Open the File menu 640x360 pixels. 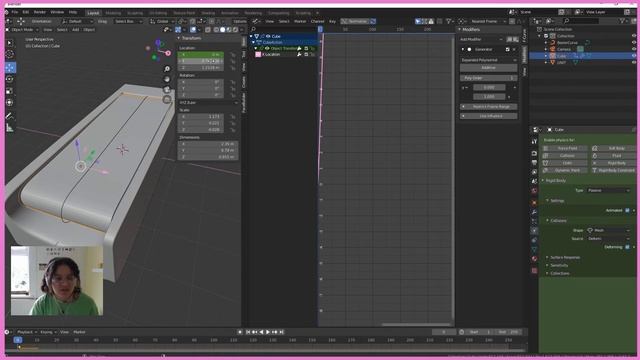pos(15,12)
